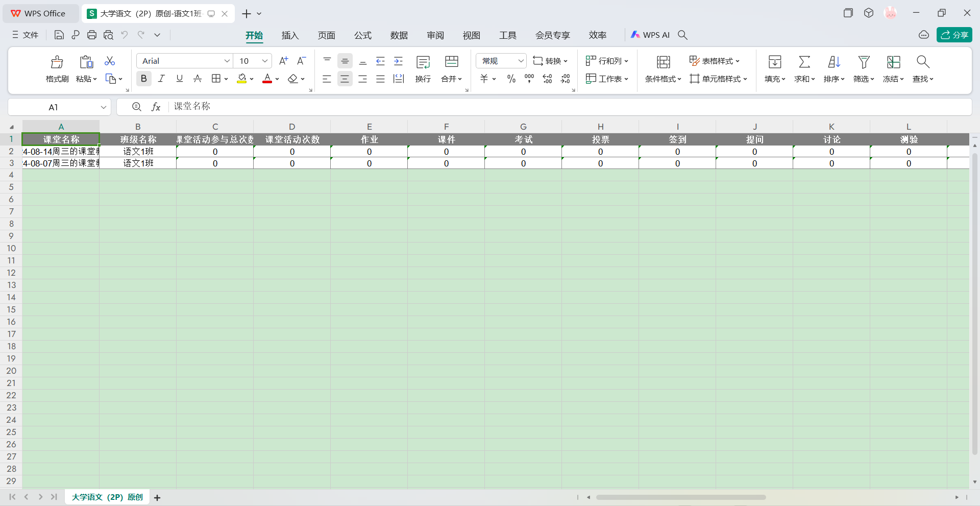The image size is (980, 506).
Task: Click the yellow fill color bucket
Action: 241,79
